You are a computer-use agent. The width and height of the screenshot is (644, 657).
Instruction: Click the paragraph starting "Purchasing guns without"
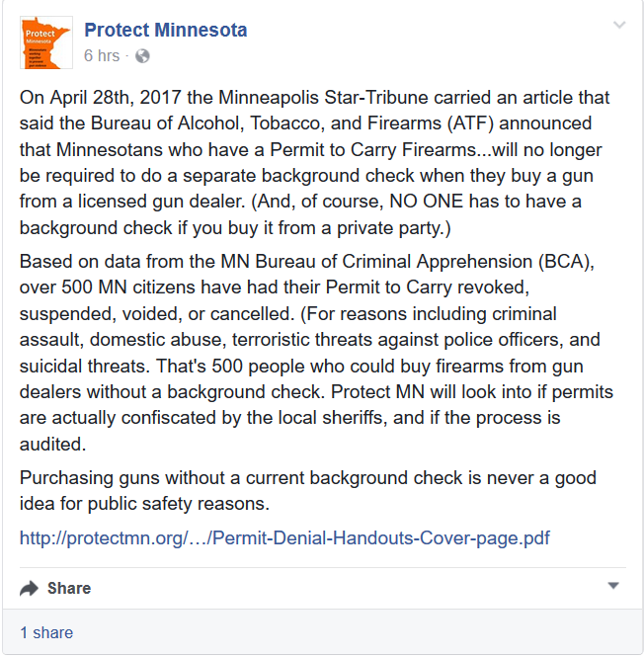click(308, 490)
